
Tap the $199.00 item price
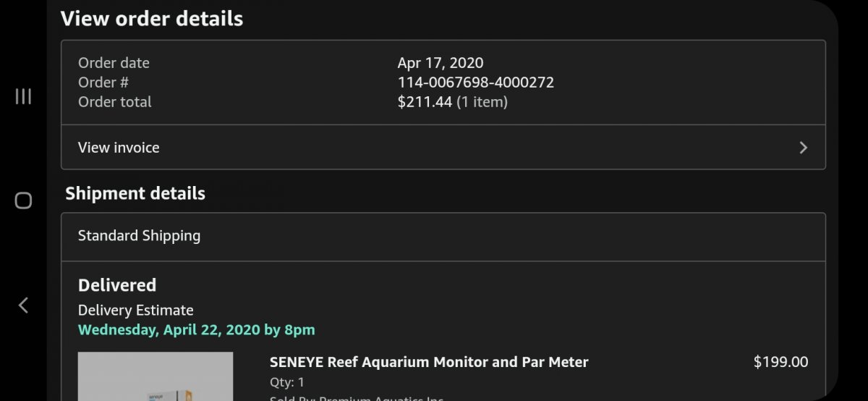click(780, 362)
